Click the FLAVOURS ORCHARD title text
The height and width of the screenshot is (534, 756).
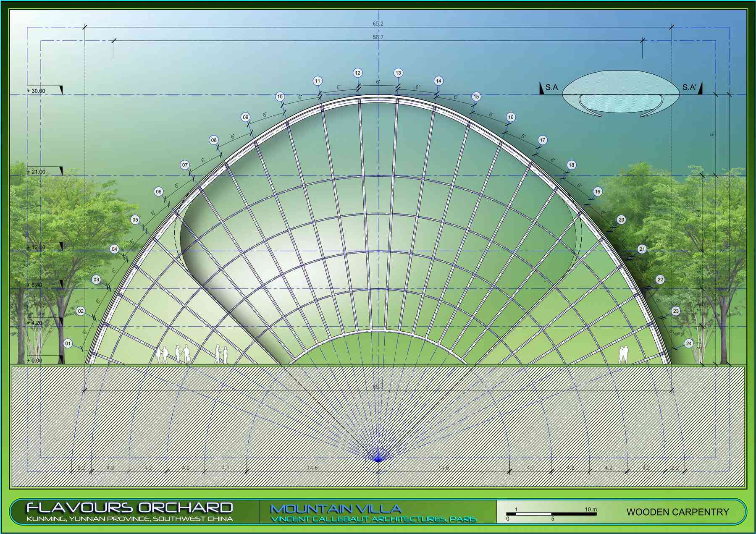pyautogui.click(x=130, y=508)
